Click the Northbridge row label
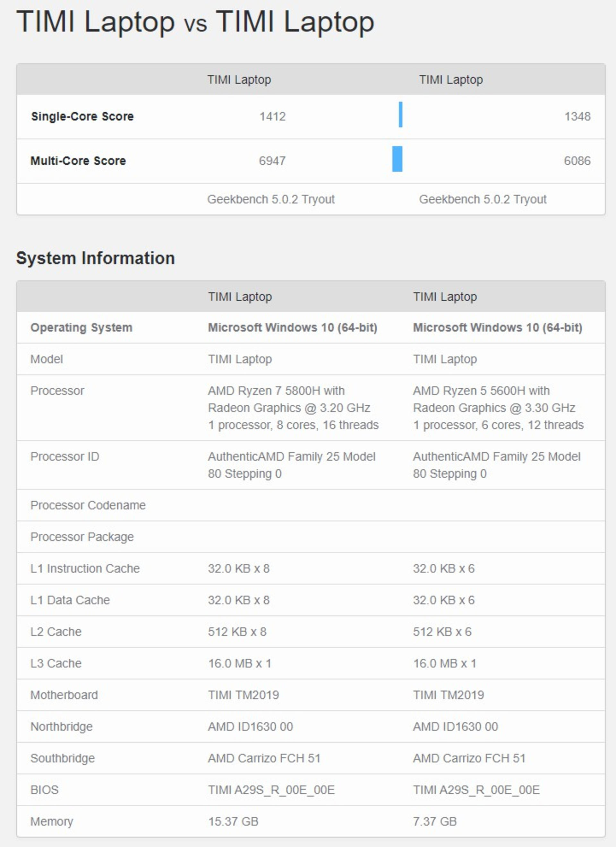This screenshot has width=616, height=847. (x=62, y=727)
